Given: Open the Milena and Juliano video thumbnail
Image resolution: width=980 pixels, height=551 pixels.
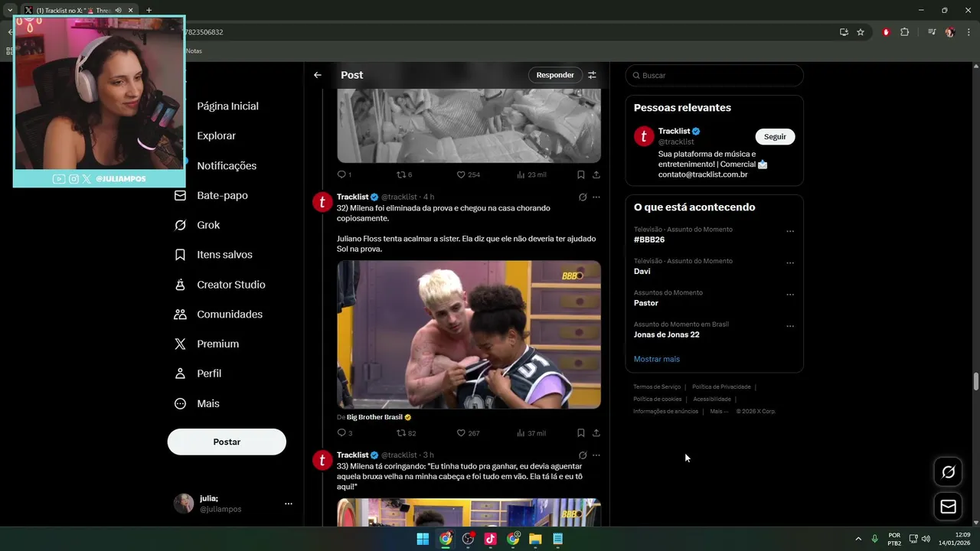Looking at the screenshot, I should coord(469,334).
